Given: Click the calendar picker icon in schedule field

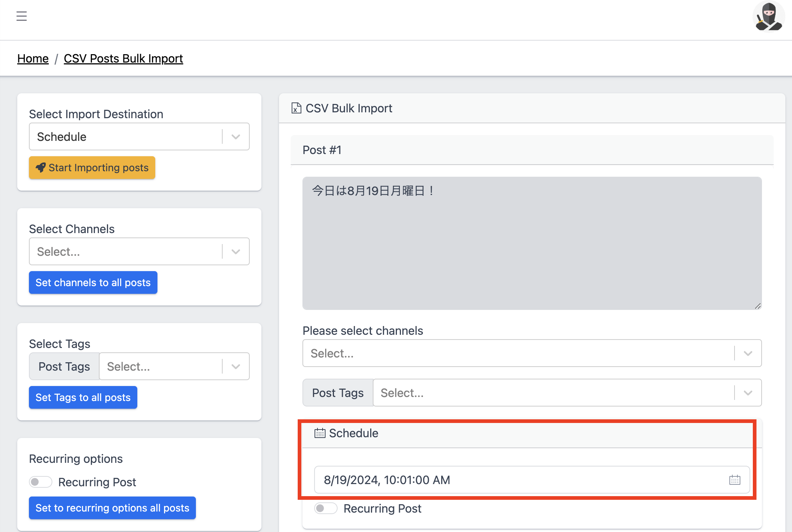Looking at the screenshot, I should tap(735, 480).
